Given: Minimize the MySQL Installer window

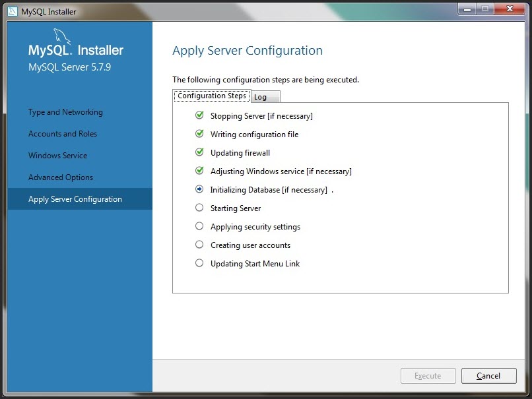Looking at the screenshot, I should (x=467, y=9).
